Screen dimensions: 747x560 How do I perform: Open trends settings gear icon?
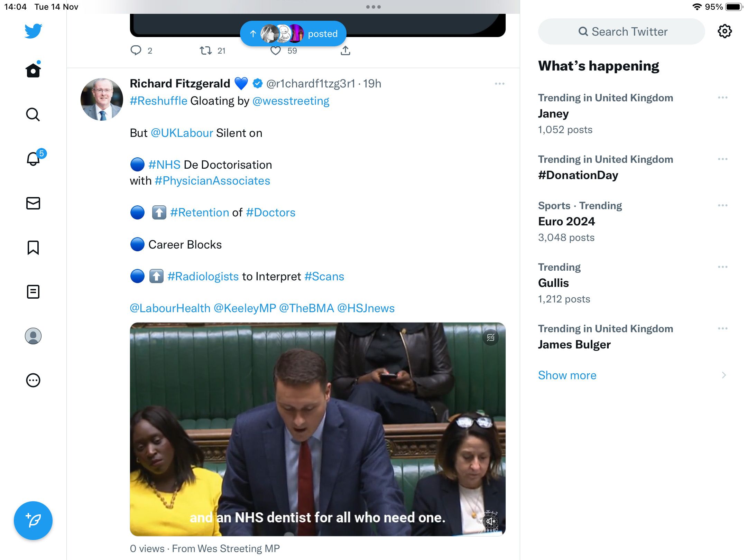tap(725, 31)
